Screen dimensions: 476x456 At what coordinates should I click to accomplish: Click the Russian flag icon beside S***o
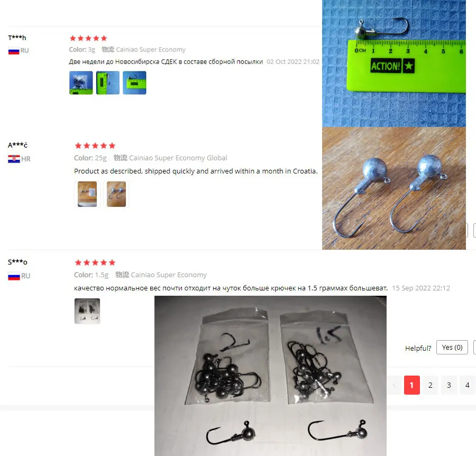14,276
